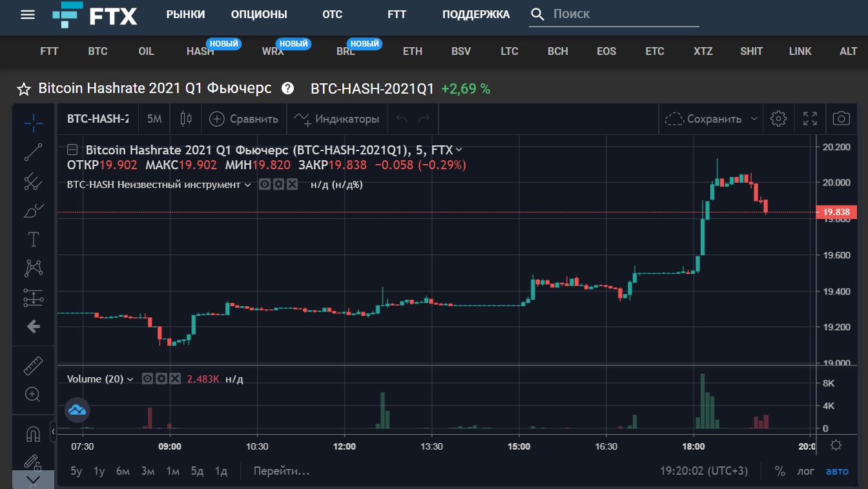This screenshot has height=489, width=868.
Task: Select the text annotation tool
Action: (x=34, y=240)
